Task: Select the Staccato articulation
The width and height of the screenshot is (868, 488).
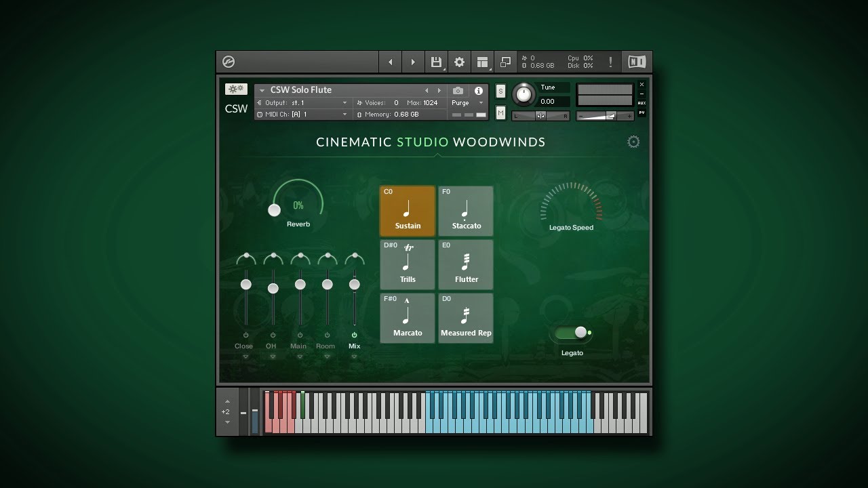Action: (x=466, y=211)
